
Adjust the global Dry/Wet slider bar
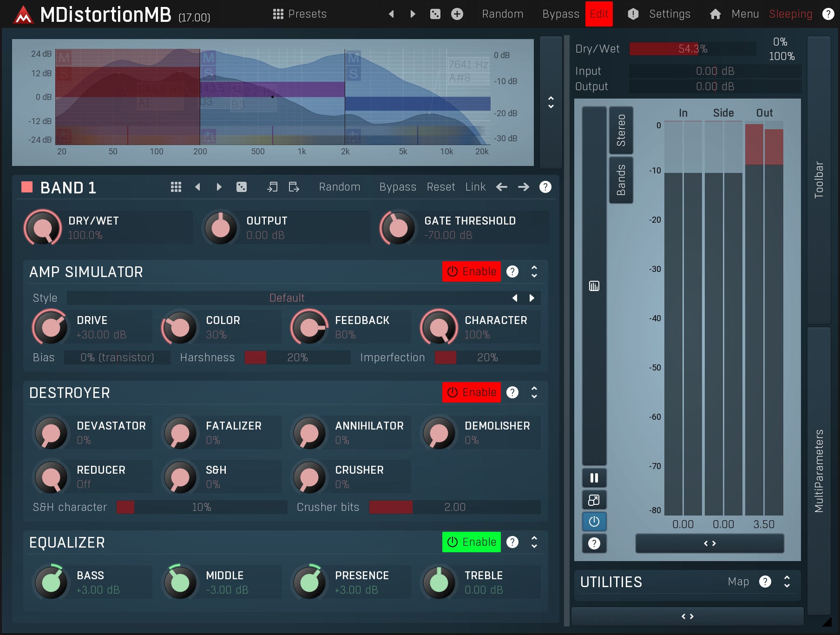[x=692, y=49]
